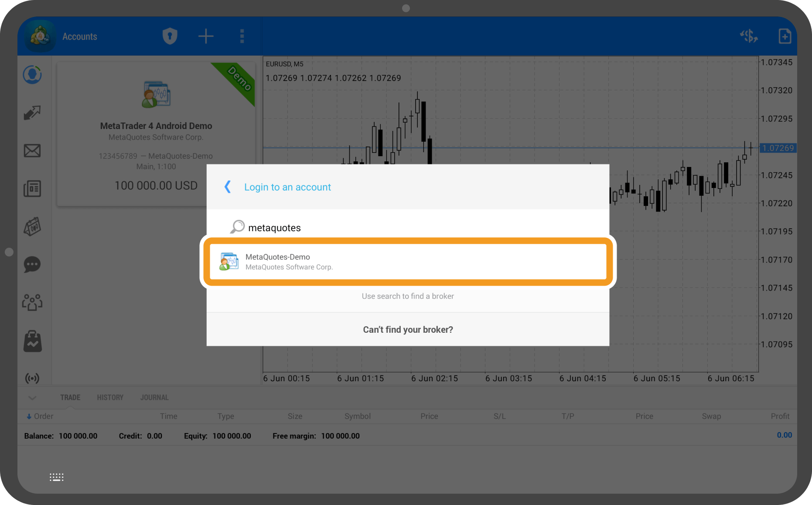This screenshot has width=812, height=505.
Task: Open the MetaTrader 4 Android Demo account card
Action: click(156, 134)
